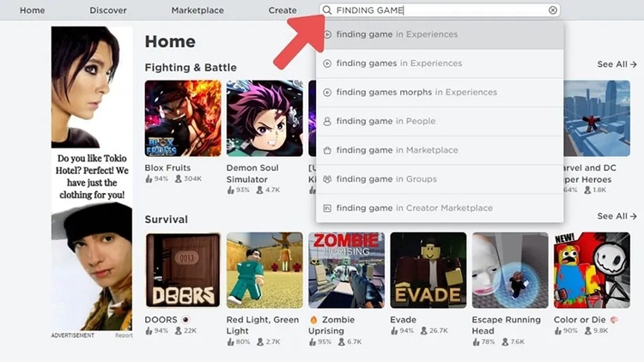Viewport: 644px width, 362px height.
Task: Click the Groups icon in suggestions
Action: (327, 179)
